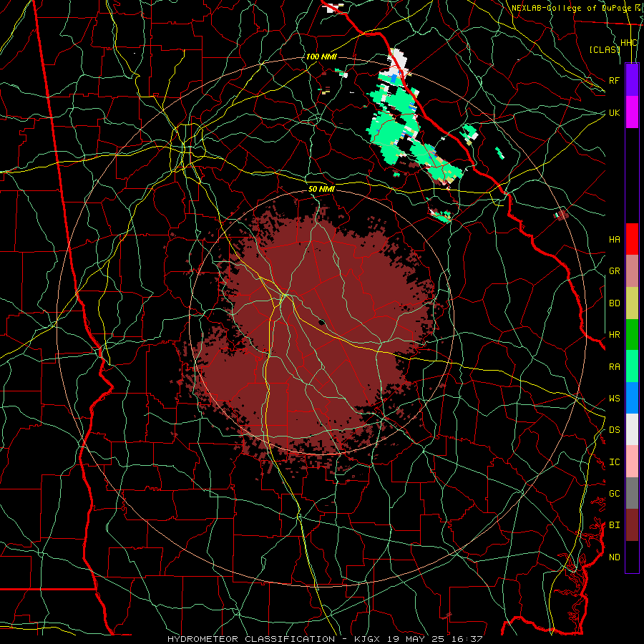Pick the RA light green legend swatch

pyautogui.click(x=632, y=366)
